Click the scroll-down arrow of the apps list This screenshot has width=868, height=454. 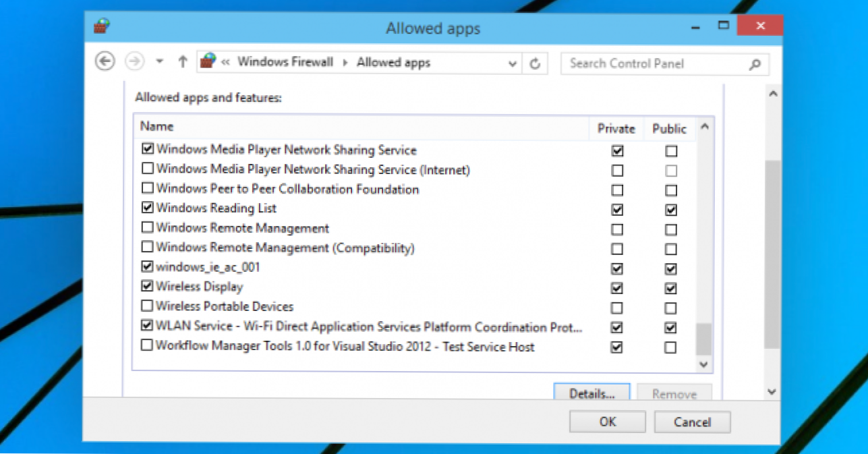coord(703,364)
